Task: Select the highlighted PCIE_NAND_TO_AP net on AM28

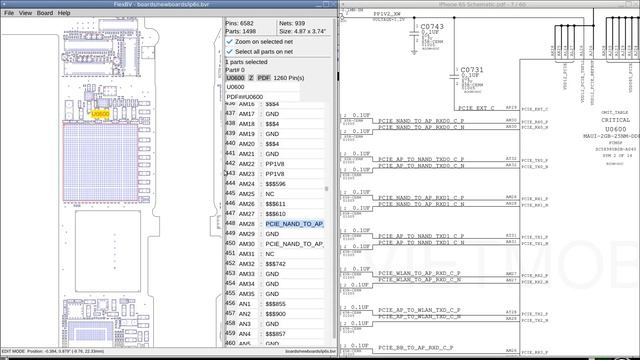Action: tap(294, 224)
